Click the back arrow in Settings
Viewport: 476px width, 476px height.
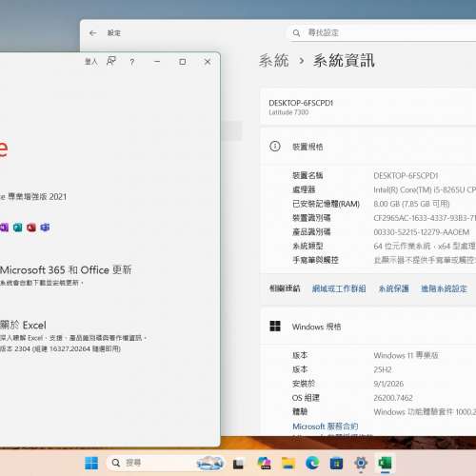(x=92, y=33)
